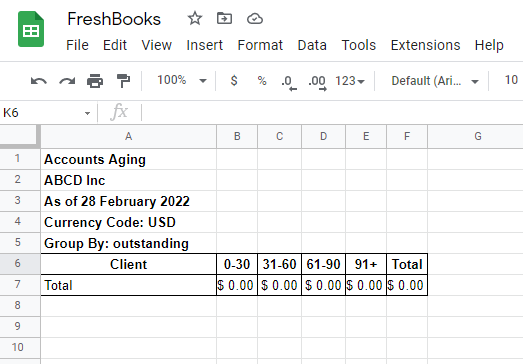Open the Insert menu
This screenshot has height=364, width=523.
(x=204, y=45)
